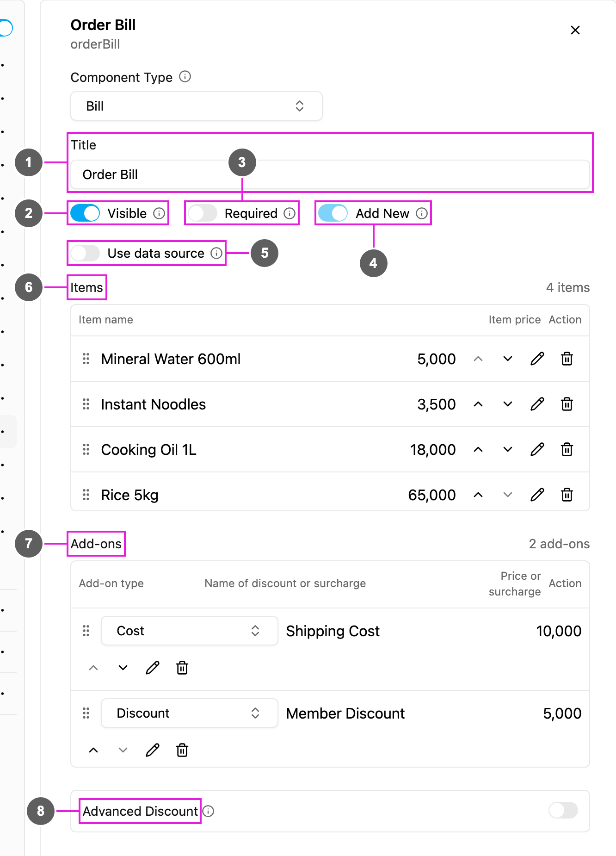The width and height of the screenshot is (616, 856).
Task: Show info about Component Type
Action: click(185, 76)
